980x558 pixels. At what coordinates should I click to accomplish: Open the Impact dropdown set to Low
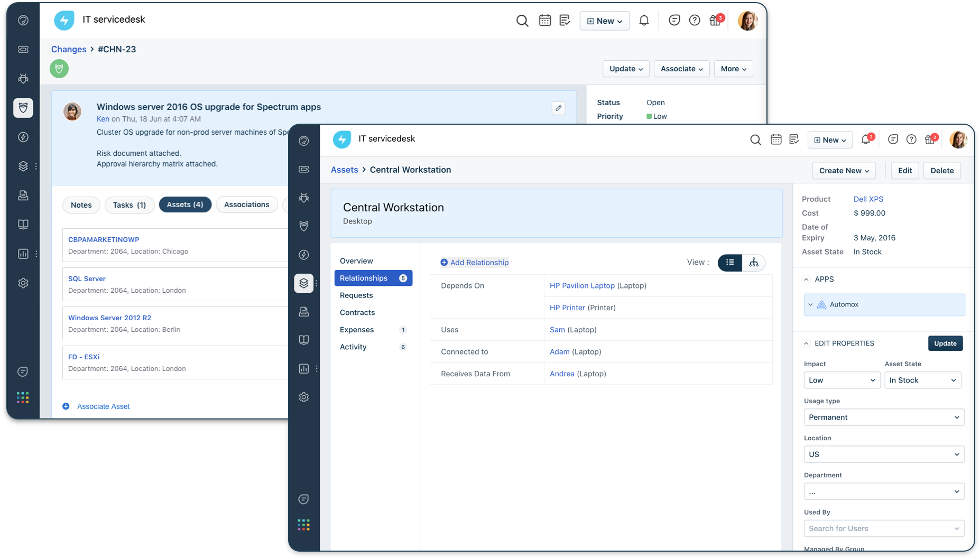tap(842, 380)
